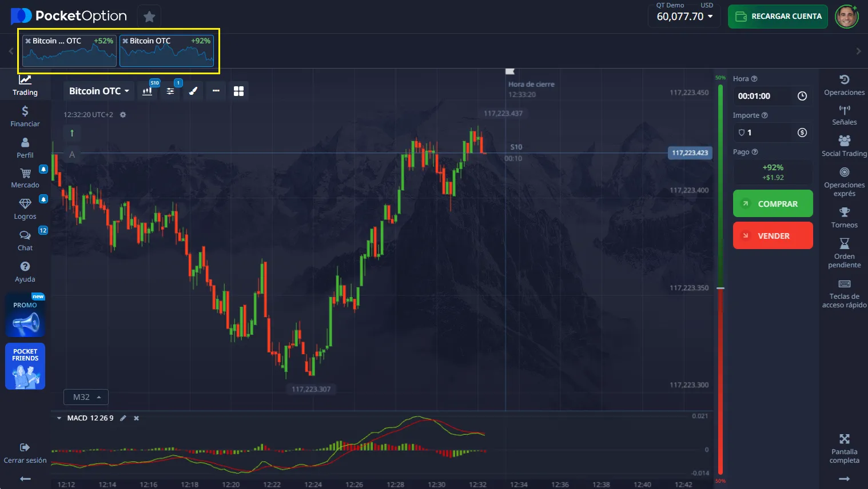The height and width of the screenshot is (489, 868).
Task: Open the M32 timeframe dropdown
Action: point(86,397)
